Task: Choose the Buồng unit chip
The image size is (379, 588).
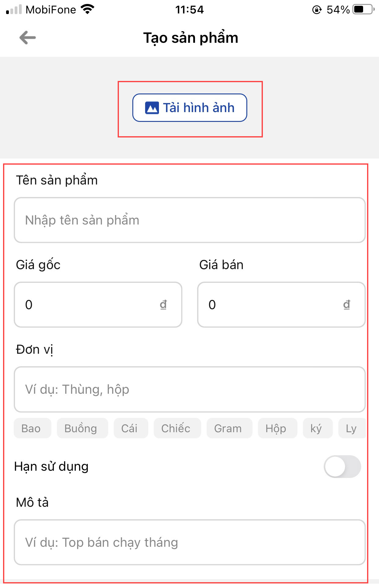Action: tap(81, 428)
